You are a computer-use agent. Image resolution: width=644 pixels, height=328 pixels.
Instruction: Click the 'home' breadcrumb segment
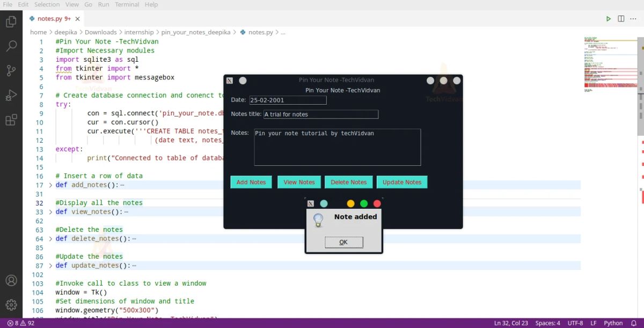38,32
